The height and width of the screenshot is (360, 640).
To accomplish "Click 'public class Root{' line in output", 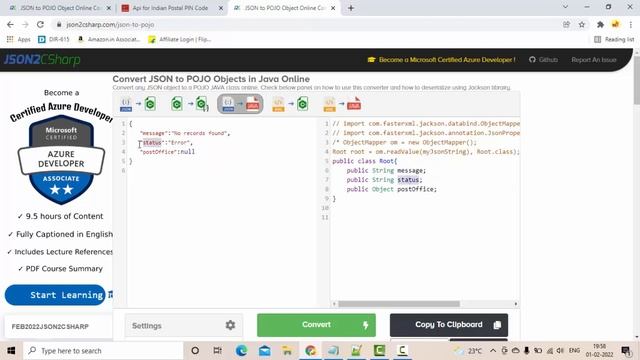I will [364, 161].
